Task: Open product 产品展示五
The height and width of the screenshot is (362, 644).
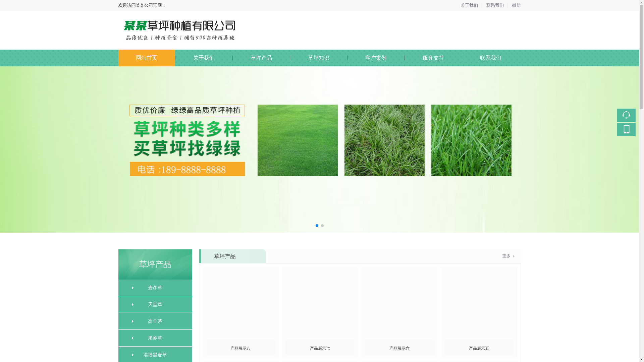Action: click(479, 348)
